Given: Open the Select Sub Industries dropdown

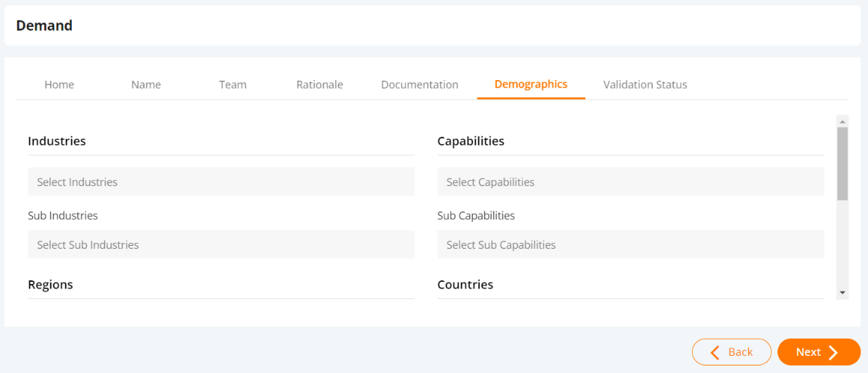Looking at the screenshot, I should click(x=221, y=244).
